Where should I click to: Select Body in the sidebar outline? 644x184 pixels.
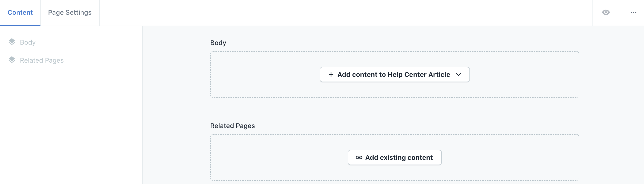(x=28, y=42)
